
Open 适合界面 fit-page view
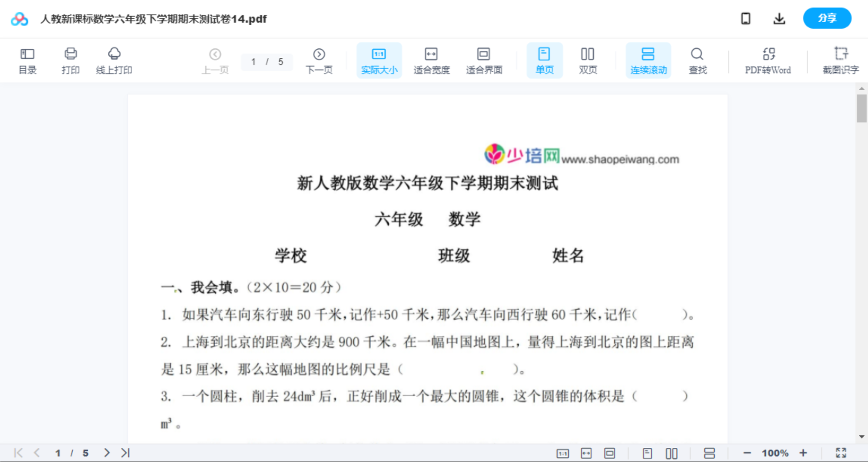483,60
